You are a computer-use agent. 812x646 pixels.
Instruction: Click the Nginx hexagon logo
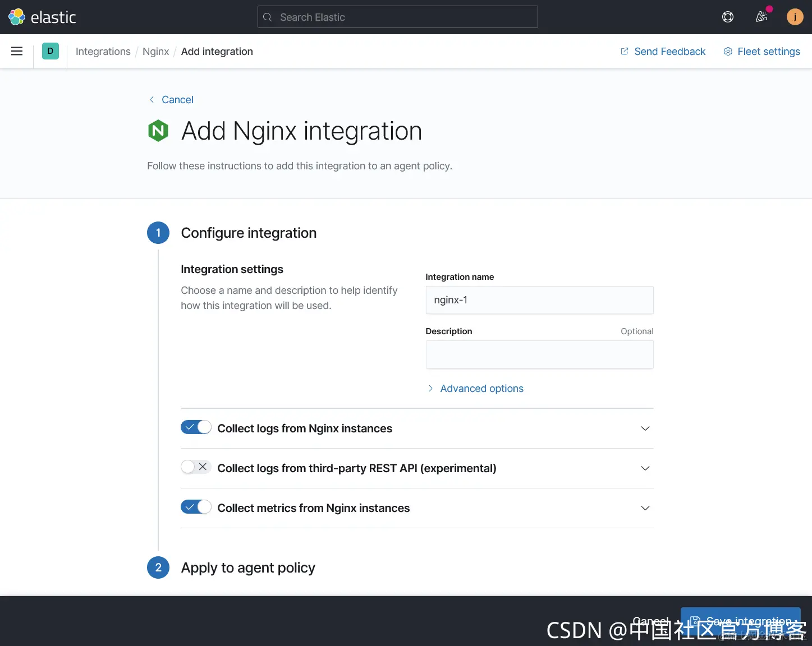click(158, 131)
